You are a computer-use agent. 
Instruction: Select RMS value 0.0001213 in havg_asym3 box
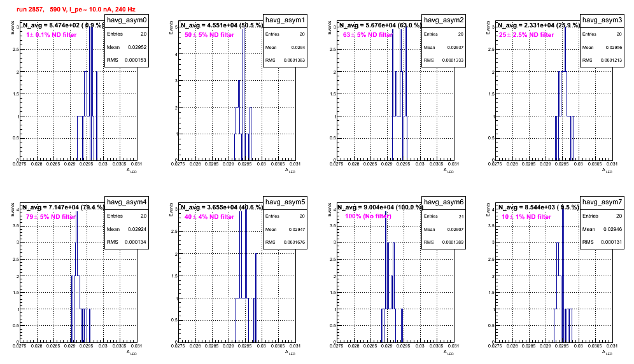(x=611, y=60)
